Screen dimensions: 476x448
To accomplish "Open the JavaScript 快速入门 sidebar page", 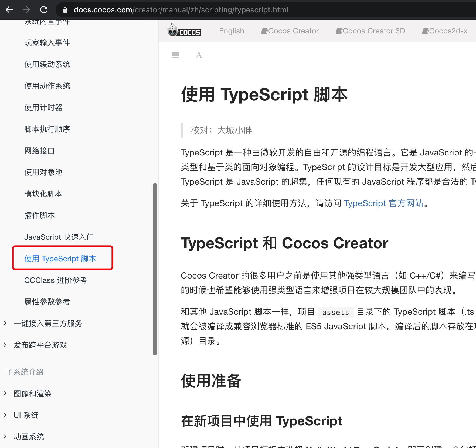I will click(x=59, y=237).
